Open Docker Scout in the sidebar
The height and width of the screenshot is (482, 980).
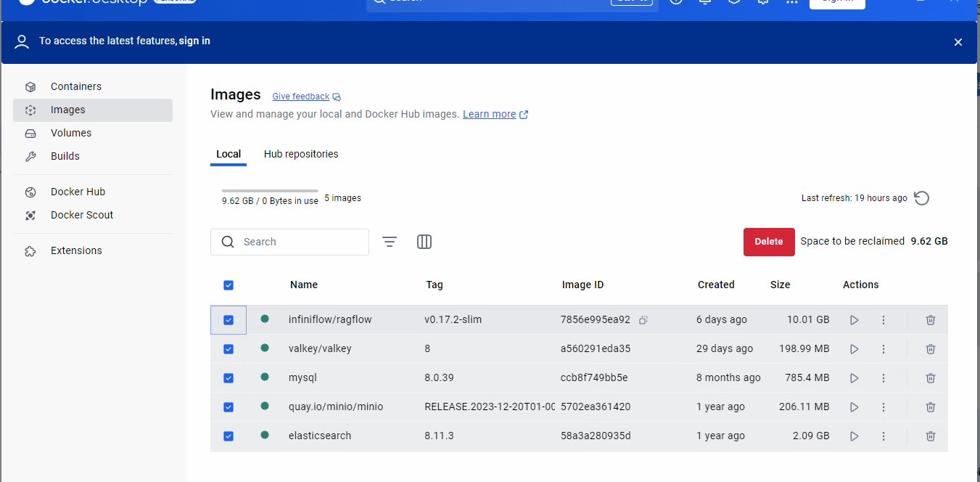[x=93, y=215]
